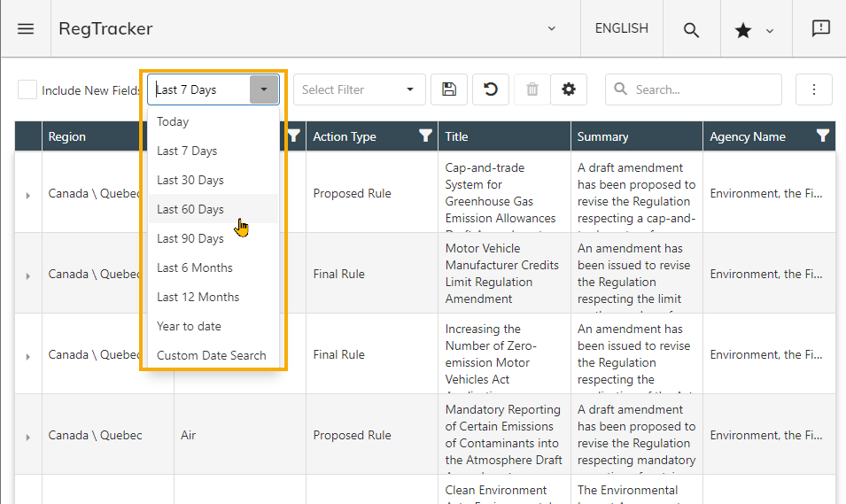Select Custom Date Search option

click(212, 355)
